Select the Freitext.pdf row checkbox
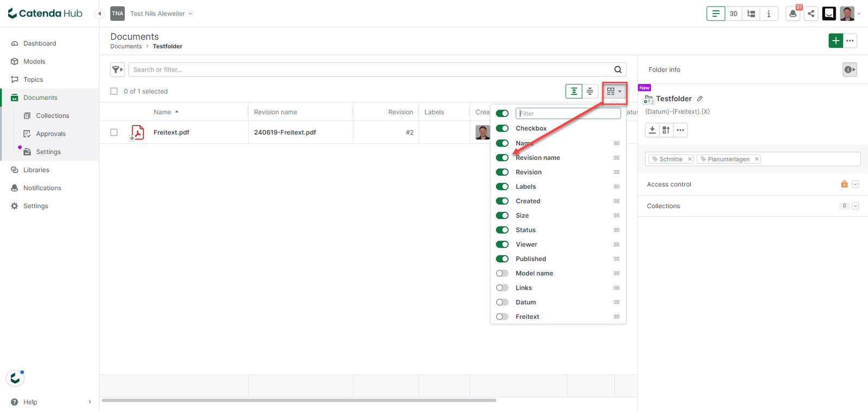This screenshot has height=411, width=868. coord(114,132)
